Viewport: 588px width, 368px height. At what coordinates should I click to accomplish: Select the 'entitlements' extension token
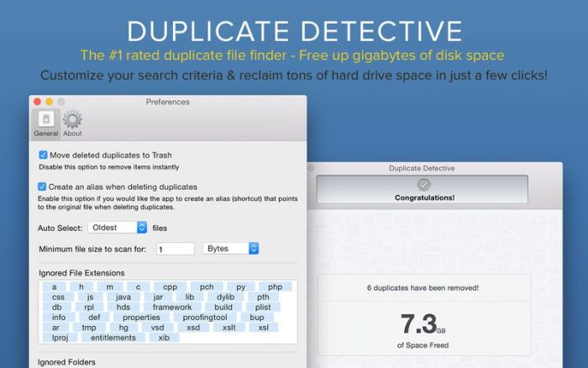click(x=113, y=337)
